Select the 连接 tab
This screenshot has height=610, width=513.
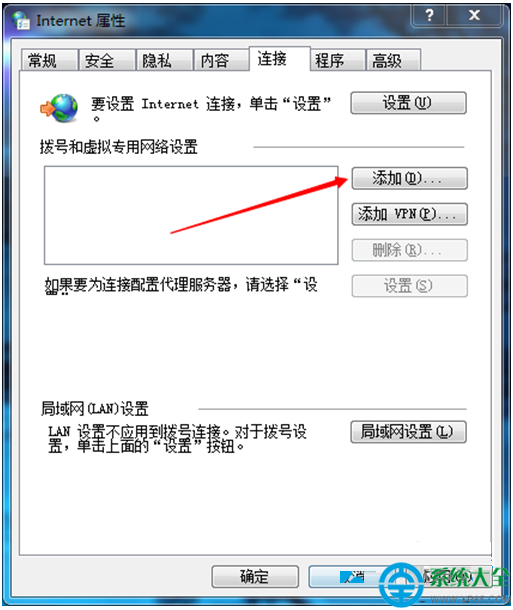point(279,59)
